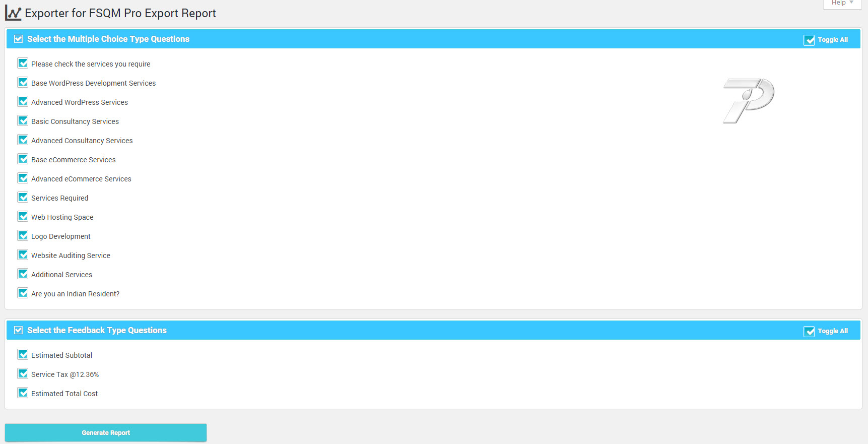Generate Report button

106,433
